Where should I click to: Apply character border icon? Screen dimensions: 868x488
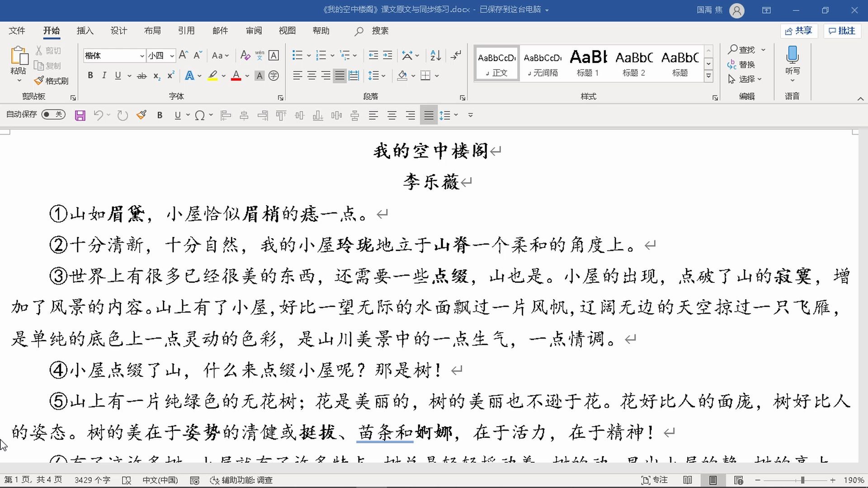tap(274, 55)
